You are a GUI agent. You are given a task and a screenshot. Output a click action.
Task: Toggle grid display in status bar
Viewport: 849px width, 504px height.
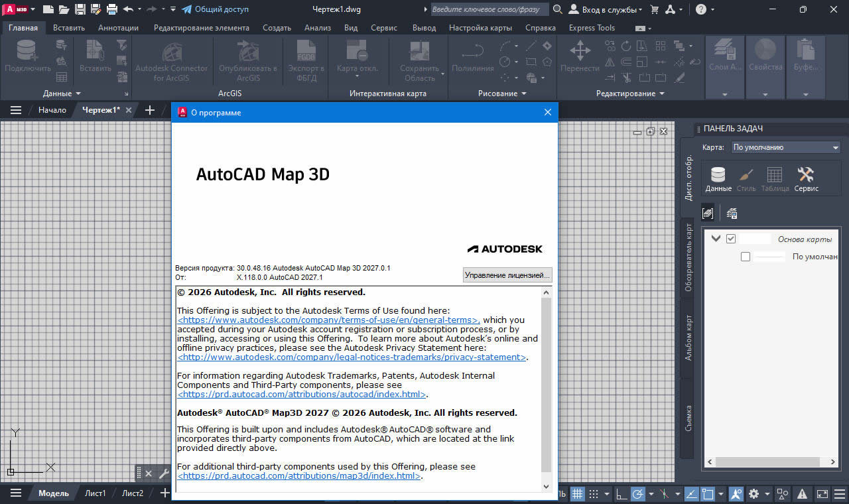[x=578, y=493]
